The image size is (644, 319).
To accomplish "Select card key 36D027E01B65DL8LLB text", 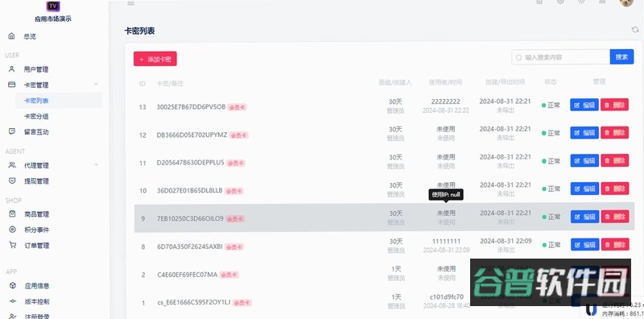I will 190,191.
